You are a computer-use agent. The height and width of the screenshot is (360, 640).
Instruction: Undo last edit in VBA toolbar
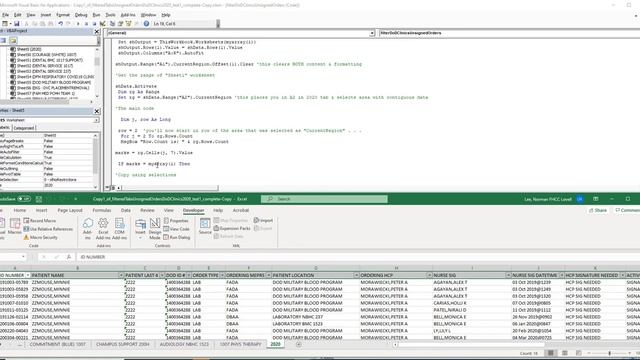pyautogui.click(x=60, y=24)
